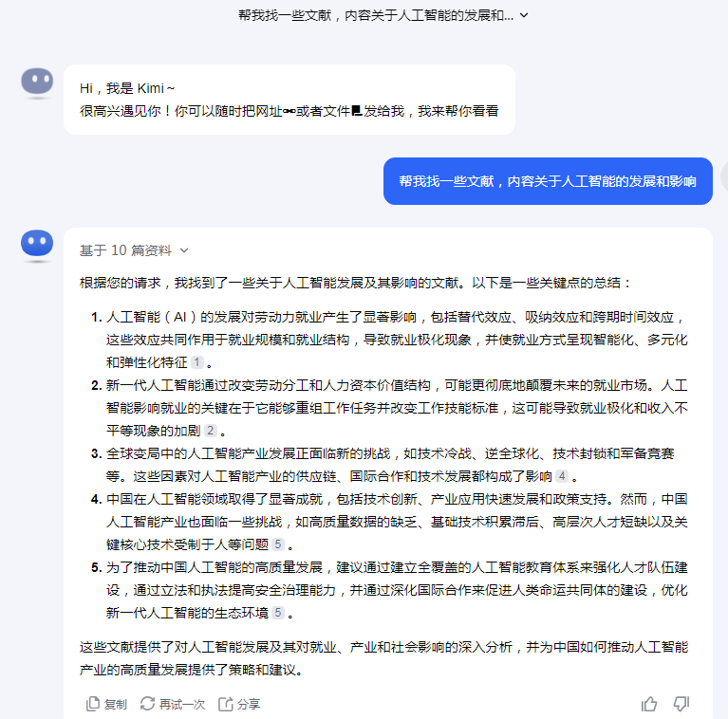Open citation reference 2
The width and height of the screenshot is (728, 719).
point(211,431)
